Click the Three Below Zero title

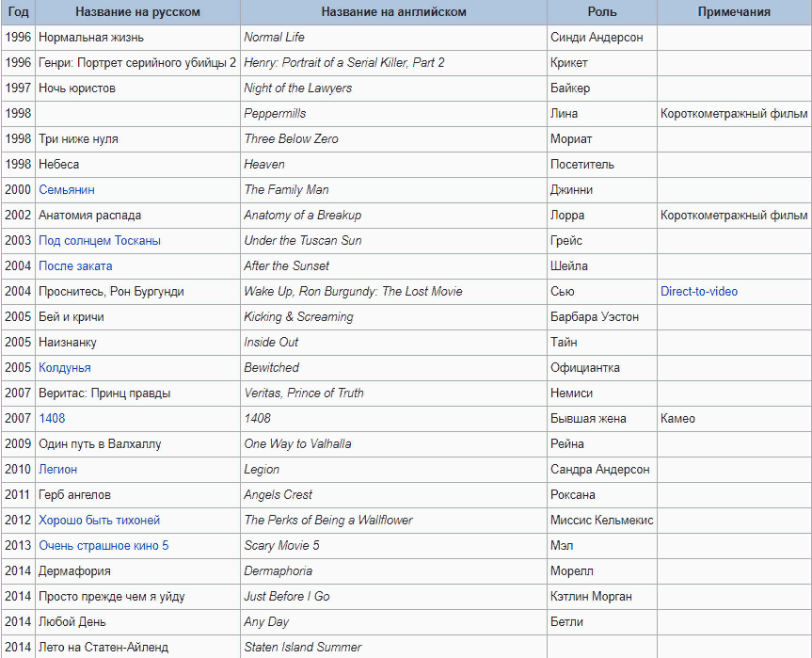[x=291, y=139]
